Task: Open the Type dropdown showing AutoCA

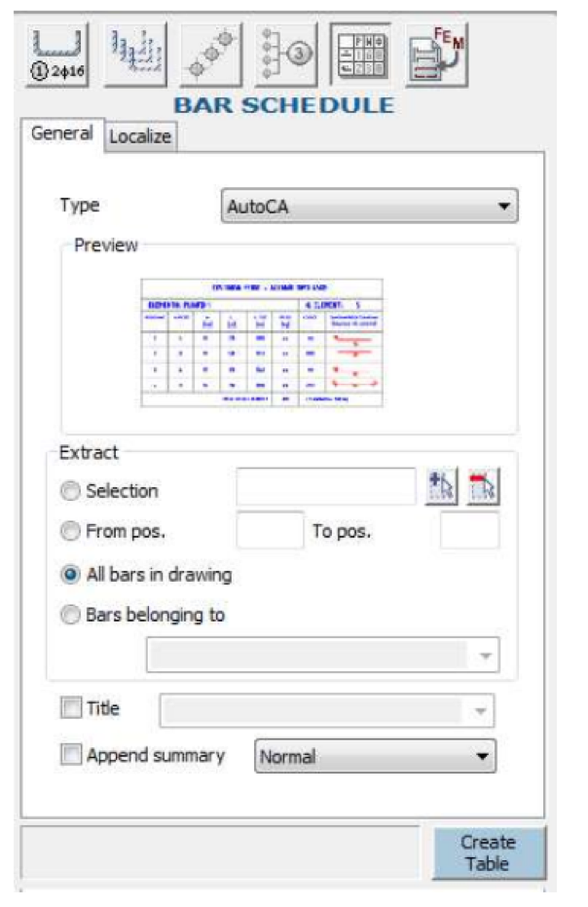Action: [369, 207]
